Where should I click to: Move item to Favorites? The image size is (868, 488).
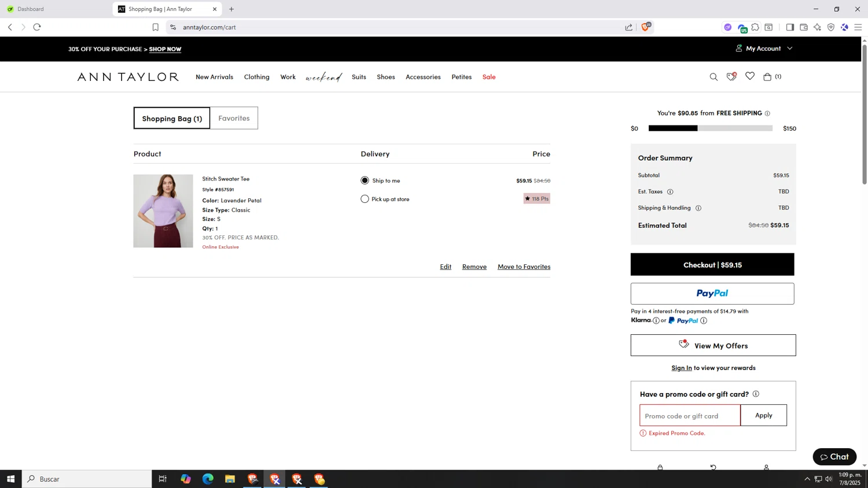click(524, 267)
